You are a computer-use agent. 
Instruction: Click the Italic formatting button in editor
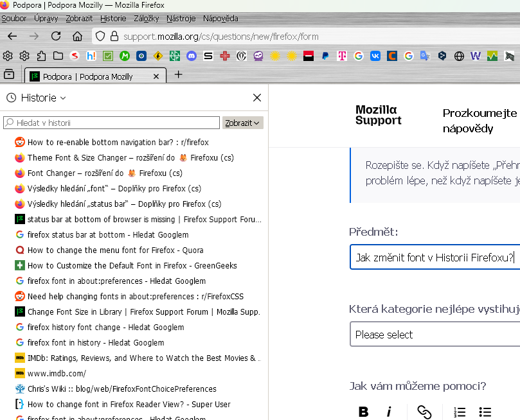click(x=389, y=412)
